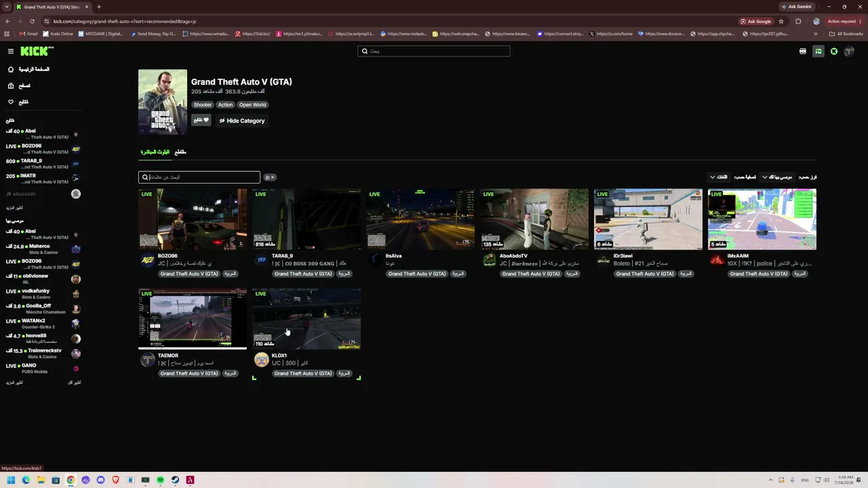The height and width of the screenshot is (488, 868).
Task: Open the languages filter dropdown
Action: coord(719,177)
